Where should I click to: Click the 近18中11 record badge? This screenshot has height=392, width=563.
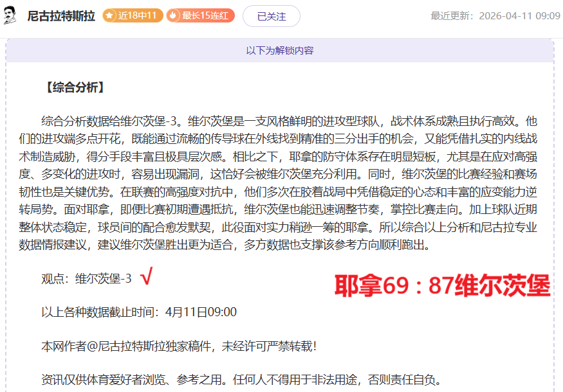coord(133,15)
